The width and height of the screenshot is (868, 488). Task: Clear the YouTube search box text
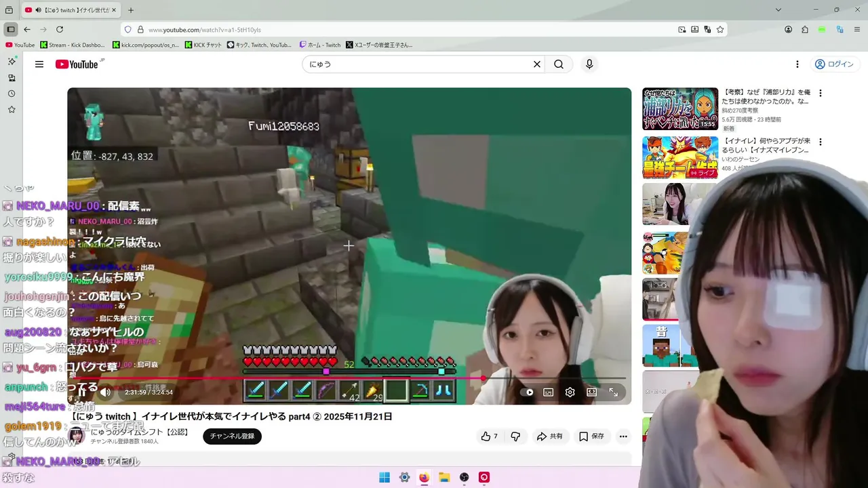tap(537, 64)
